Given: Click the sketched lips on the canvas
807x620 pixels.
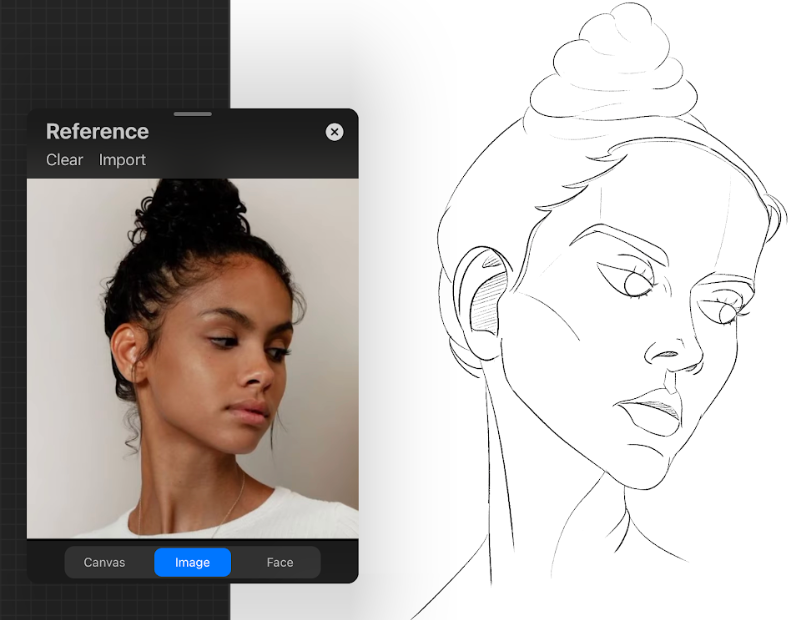Looking at the screenshot, I should [x=648, y=410].
